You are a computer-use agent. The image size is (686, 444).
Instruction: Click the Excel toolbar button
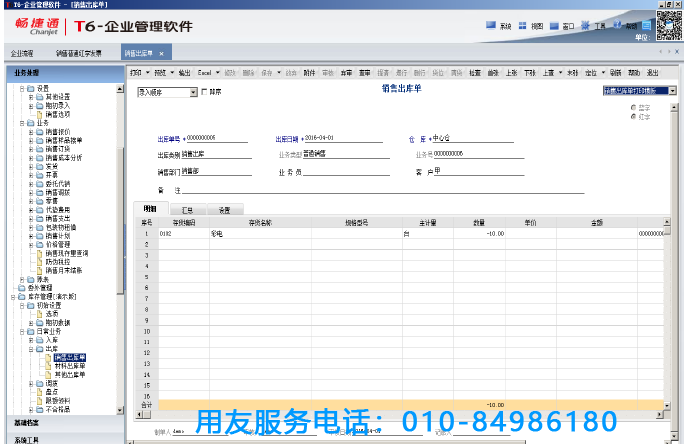click(204, 73)
